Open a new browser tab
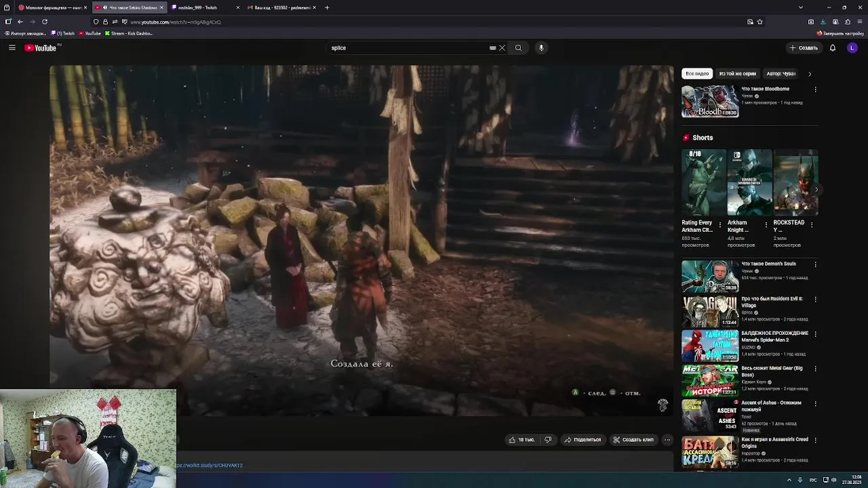The height and width of the screenshot is (488, 868). point(327,7)
